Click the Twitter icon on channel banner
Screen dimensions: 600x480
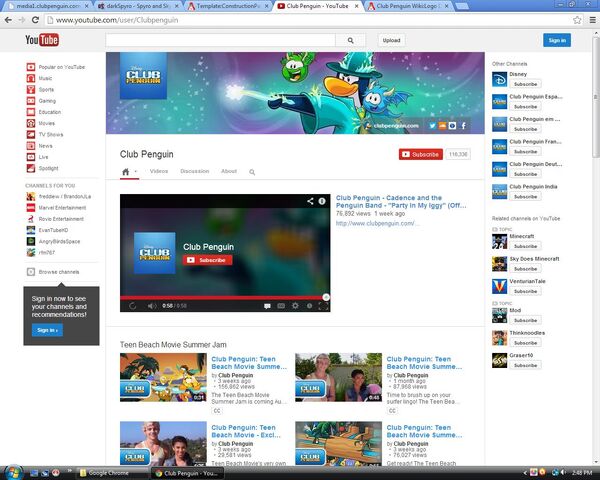(432, 126)
